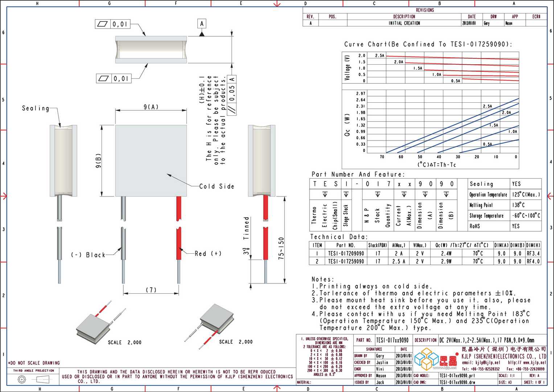
Task: Click the 'RF3.4' DIM(H) value
Action: click(x=533, y=254)
